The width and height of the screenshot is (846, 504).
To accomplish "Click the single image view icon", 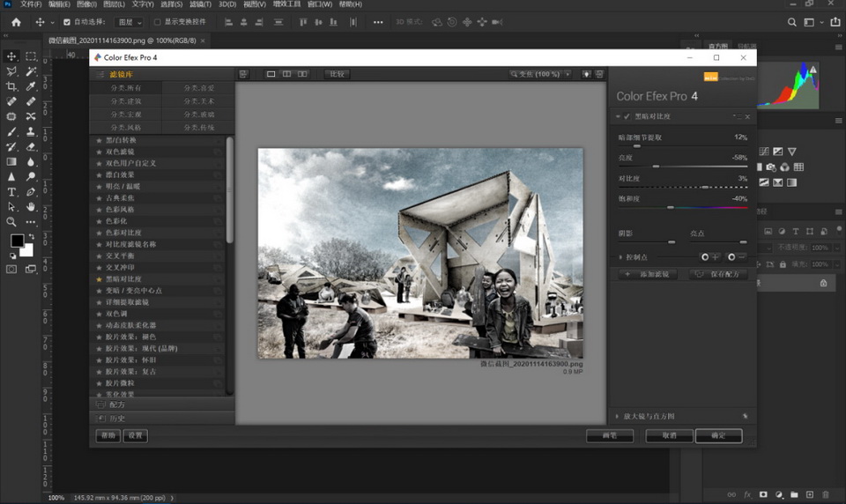I will (271, 74).
